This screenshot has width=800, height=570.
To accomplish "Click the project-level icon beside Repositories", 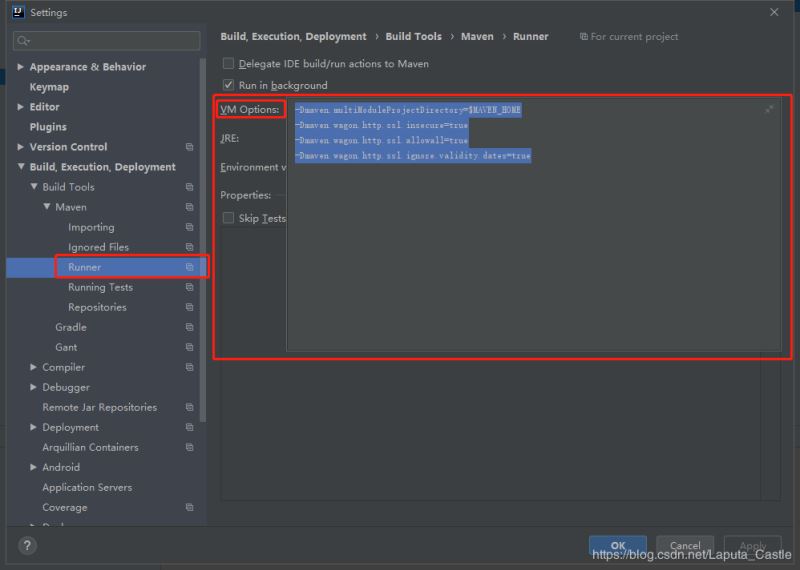I will [x=189, y=307].
